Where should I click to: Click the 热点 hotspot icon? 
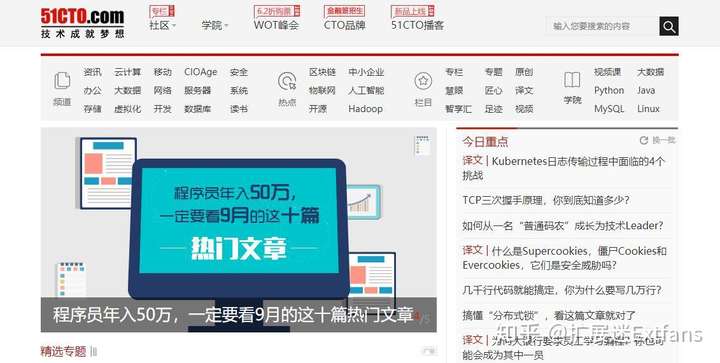(287, 82)
